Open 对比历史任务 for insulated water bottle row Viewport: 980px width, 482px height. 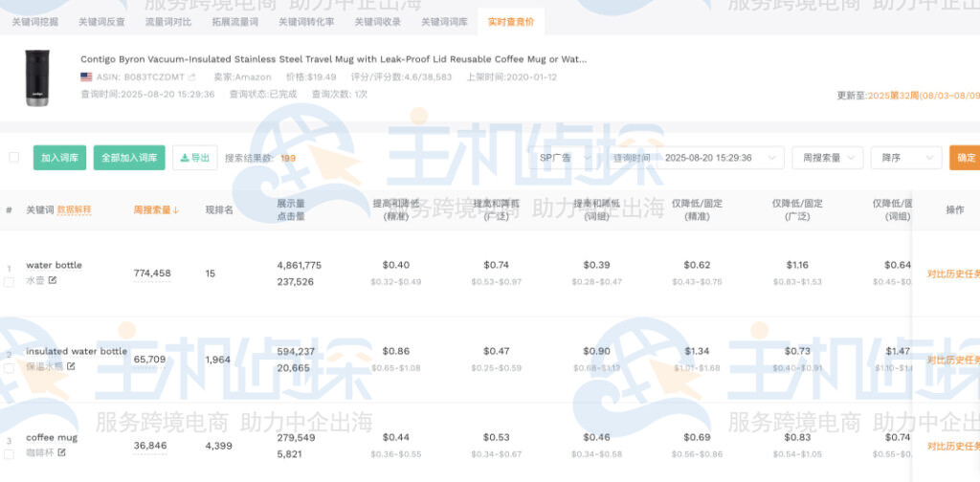(953, 361)
